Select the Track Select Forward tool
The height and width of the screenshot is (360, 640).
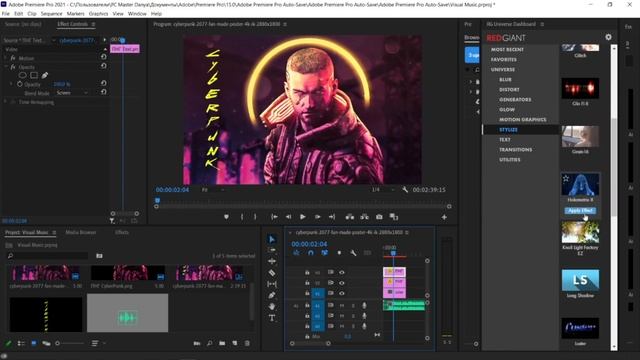272,250
